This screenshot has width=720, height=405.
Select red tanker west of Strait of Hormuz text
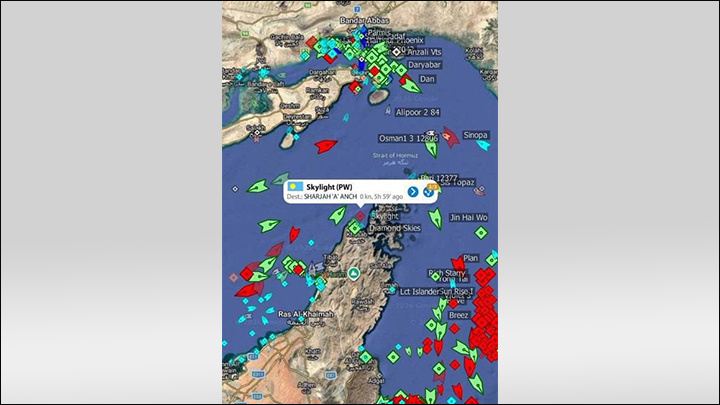point(326,146)
